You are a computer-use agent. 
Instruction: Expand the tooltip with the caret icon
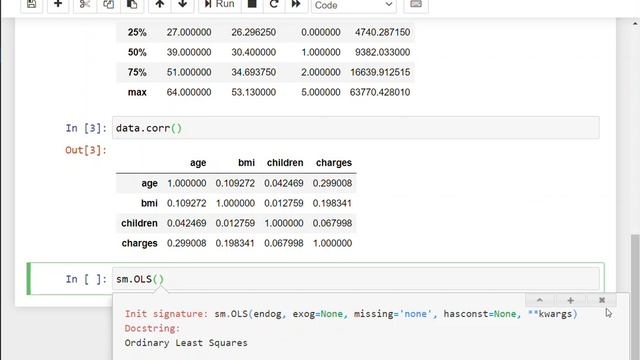[540, 300]
